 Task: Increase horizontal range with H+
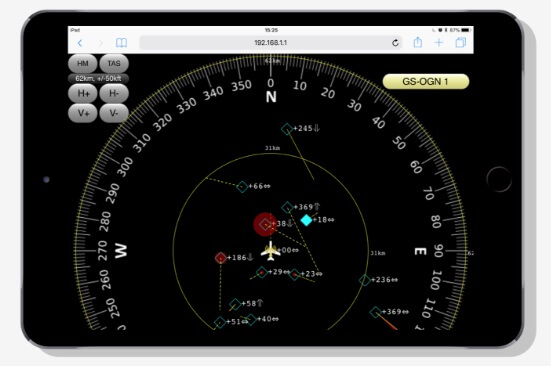tap(83, 93)
